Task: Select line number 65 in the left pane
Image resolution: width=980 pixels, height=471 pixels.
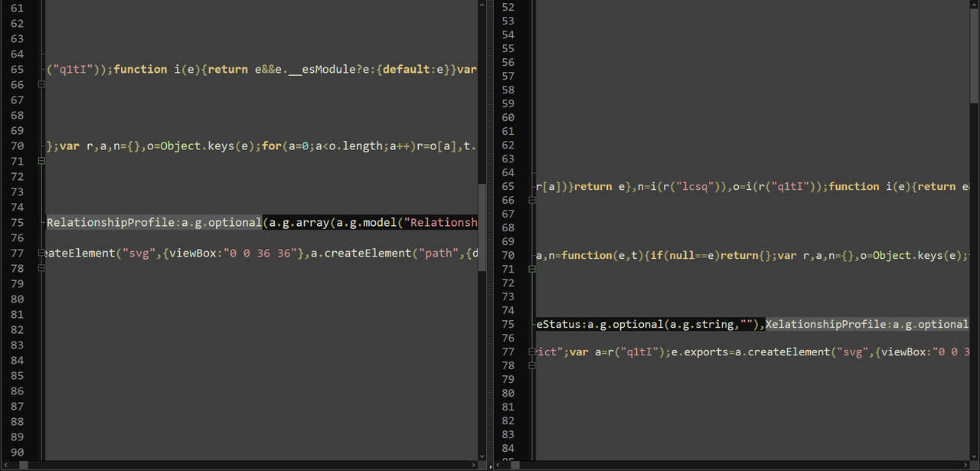Action: [17, 69]
